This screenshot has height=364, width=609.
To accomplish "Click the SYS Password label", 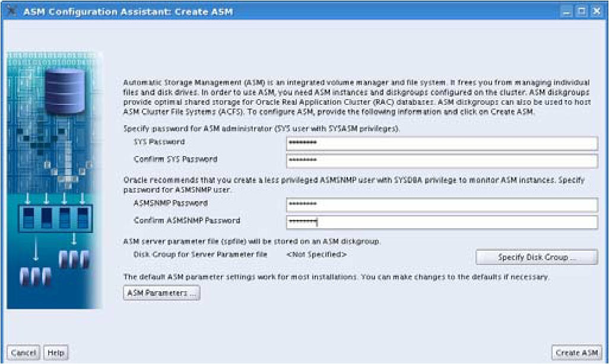I will coord(160,142).
